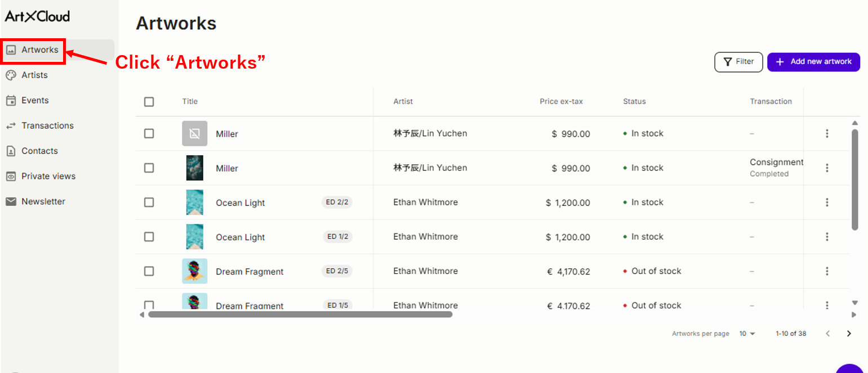
Task: Open the second Miller artwork thumbnail
Action: tap(195, 168)
